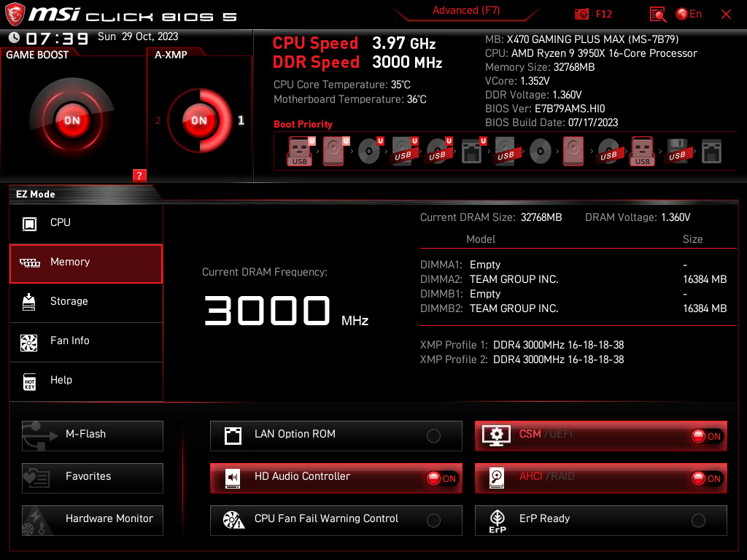Select the UEFI hard disk boot device
The width and height of the screenshot is (747, 560).
[335, 152]
